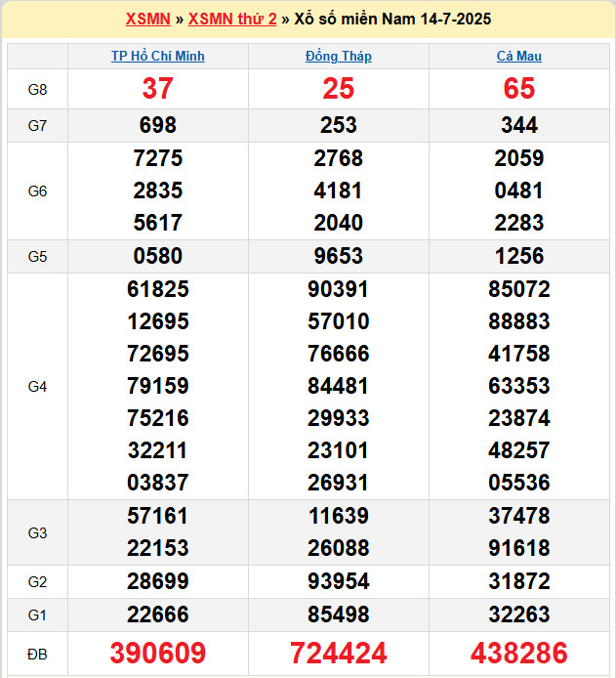
Task: Select the G4 number 72695
Action: (158, 354)
